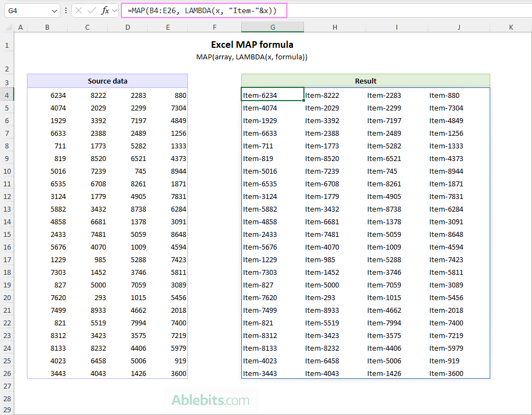The height and width of the screenshot is (415, 532).
Task: Select row 26 header
Action: point(7,373)
